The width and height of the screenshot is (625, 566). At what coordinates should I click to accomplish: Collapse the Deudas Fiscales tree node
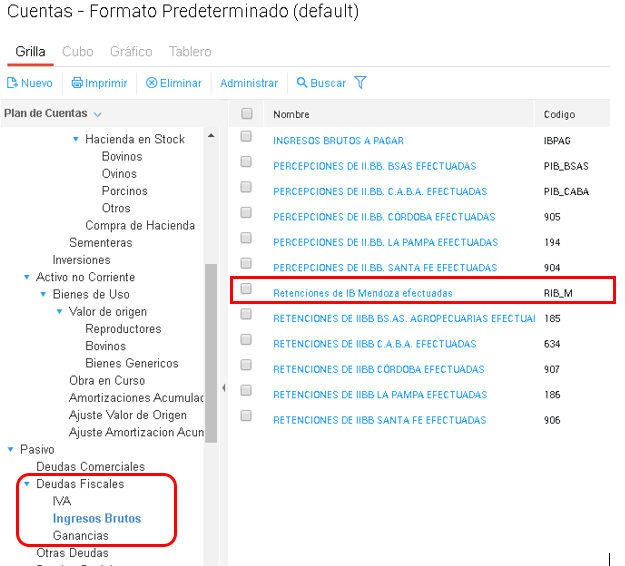point(27,484)
